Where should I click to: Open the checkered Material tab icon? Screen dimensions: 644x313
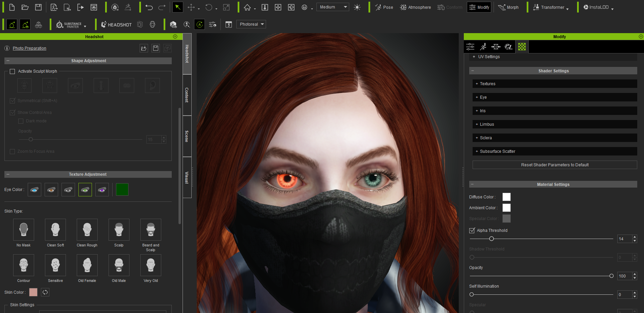click(x=522, y=47)
